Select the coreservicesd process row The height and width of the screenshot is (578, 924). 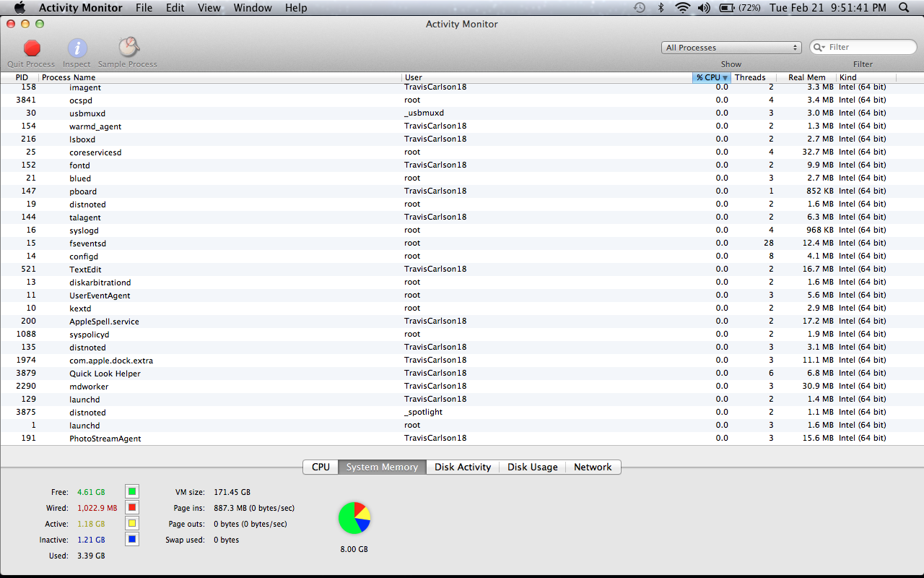462,152
